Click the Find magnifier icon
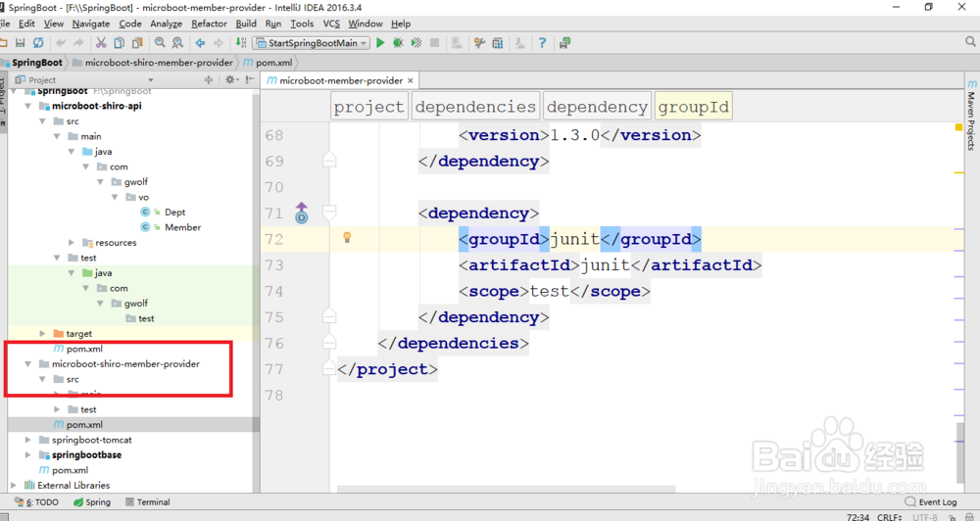980x521 pixels. coord(160,42)
